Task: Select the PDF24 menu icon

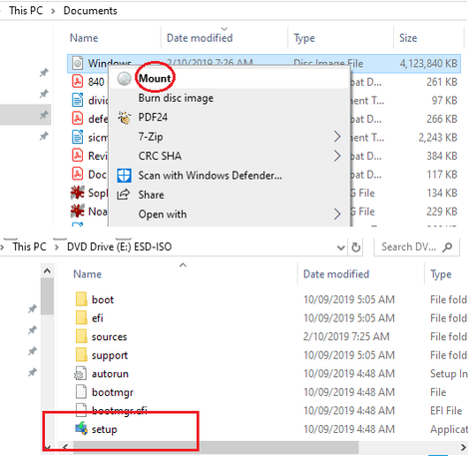Action: pyautogui.click(x=124, y=118)
